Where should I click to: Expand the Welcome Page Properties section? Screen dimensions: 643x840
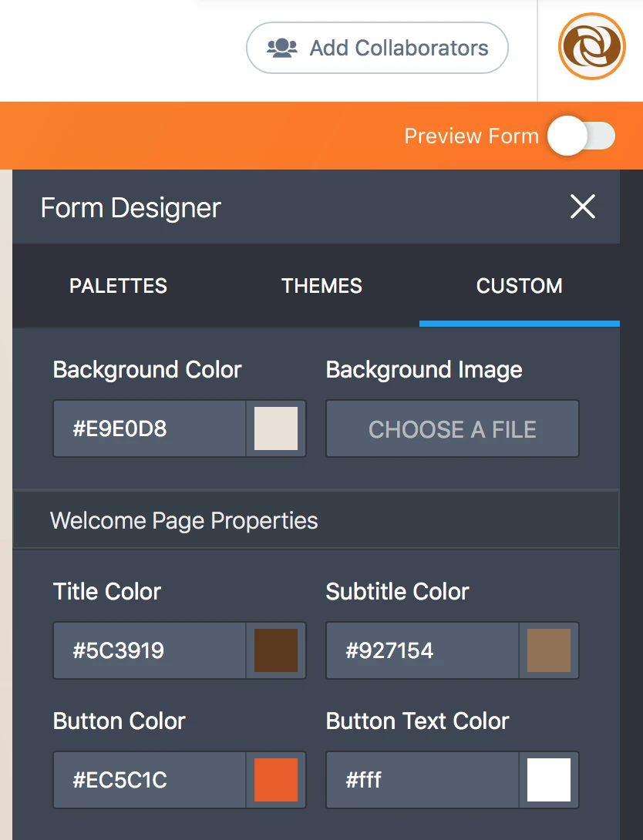point(183,520)
